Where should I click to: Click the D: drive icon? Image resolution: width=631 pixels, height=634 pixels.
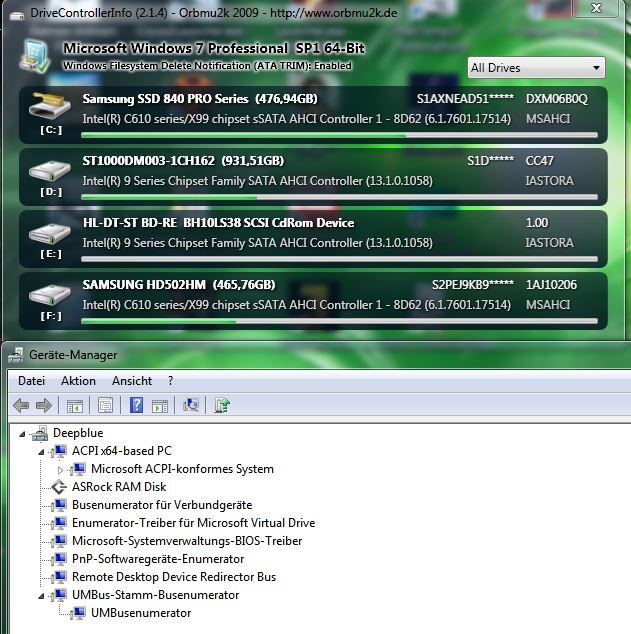click(x=50, y=170)
